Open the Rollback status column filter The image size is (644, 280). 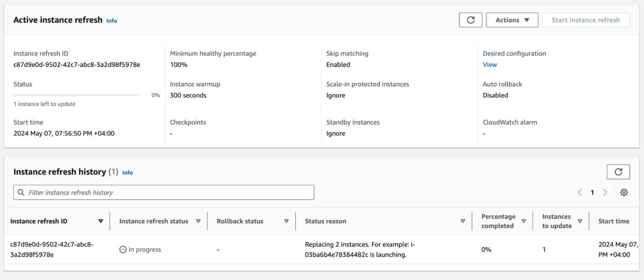click(x=286, y=221)
